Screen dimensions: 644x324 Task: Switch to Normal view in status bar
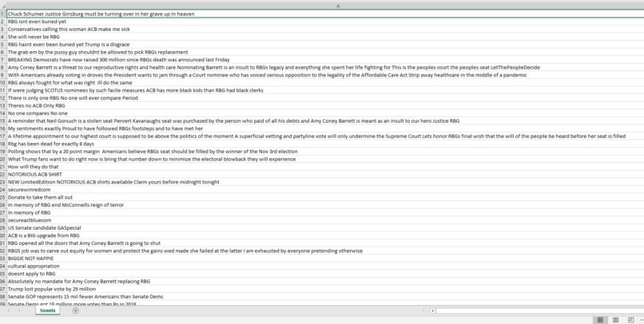pyautogui.click(x=600, y=320)
